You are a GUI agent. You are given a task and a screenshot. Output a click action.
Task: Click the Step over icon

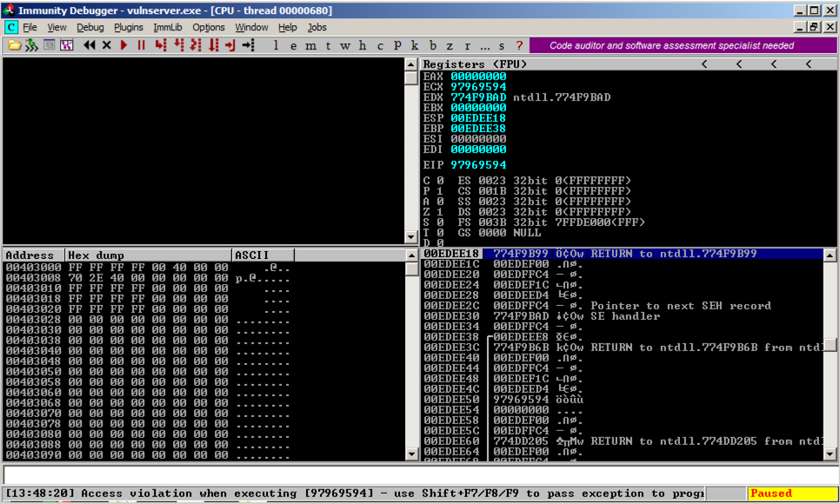178,45
